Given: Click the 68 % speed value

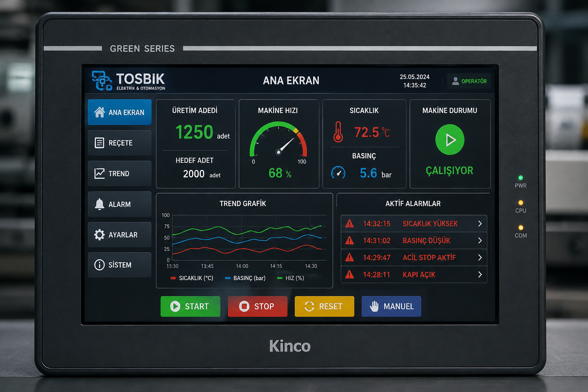Looking at the screenshot, I should click(x=280, y=173).
